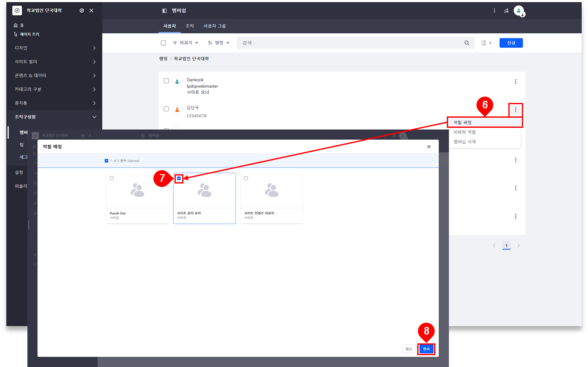Screen dimensions: 588x367
Task: Click the blue 신규 button
Action: (511, 43)
